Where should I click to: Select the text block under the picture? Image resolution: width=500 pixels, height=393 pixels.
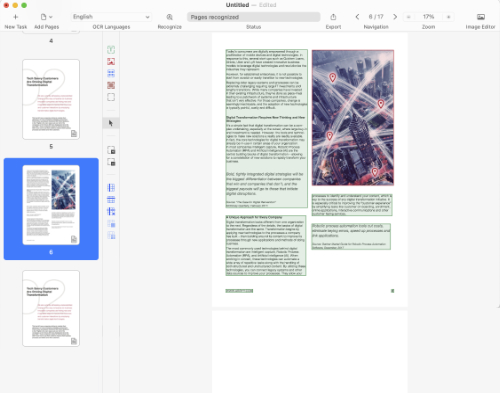click(352, 205)
